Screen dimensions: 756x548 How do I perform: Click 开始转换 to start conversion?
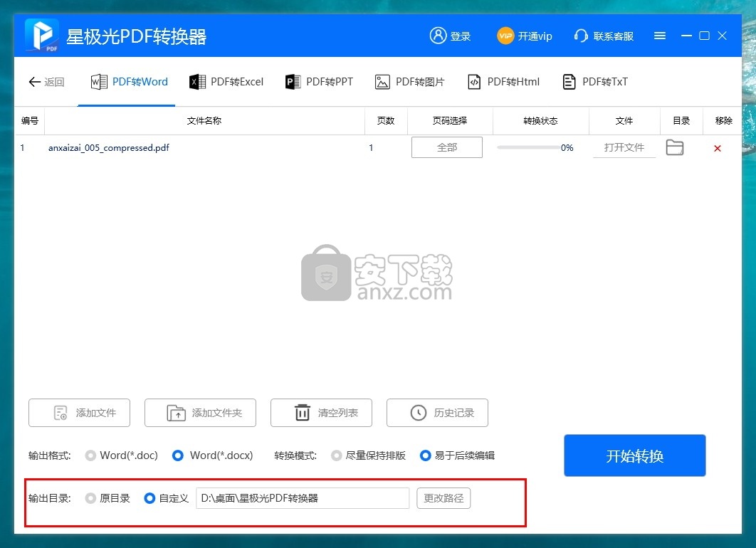point(634,455)
